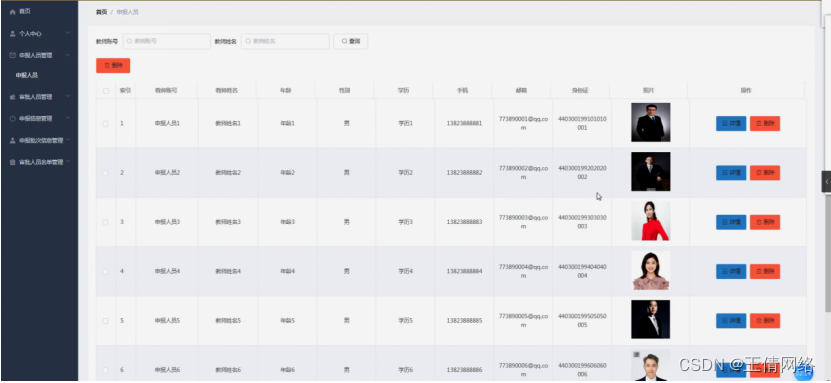Click the 身份证 column header
Image resolution: width=831 pixels, height=383 pixels.
580,91
